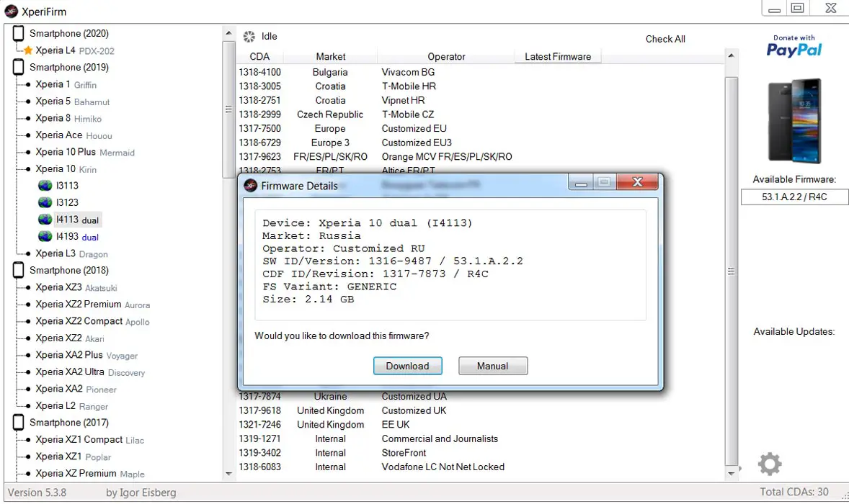This screenshot has width=849, height=504.
Task: Select the EE UK row 1321-7246
Action: [479, 425]
